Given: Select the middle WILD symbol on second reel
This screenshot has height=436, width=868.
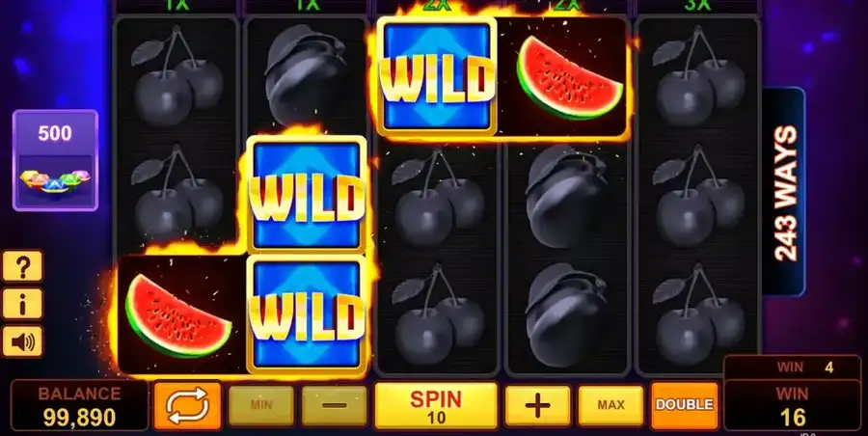Looking at the screenshot, I should (x=307, y=195).
